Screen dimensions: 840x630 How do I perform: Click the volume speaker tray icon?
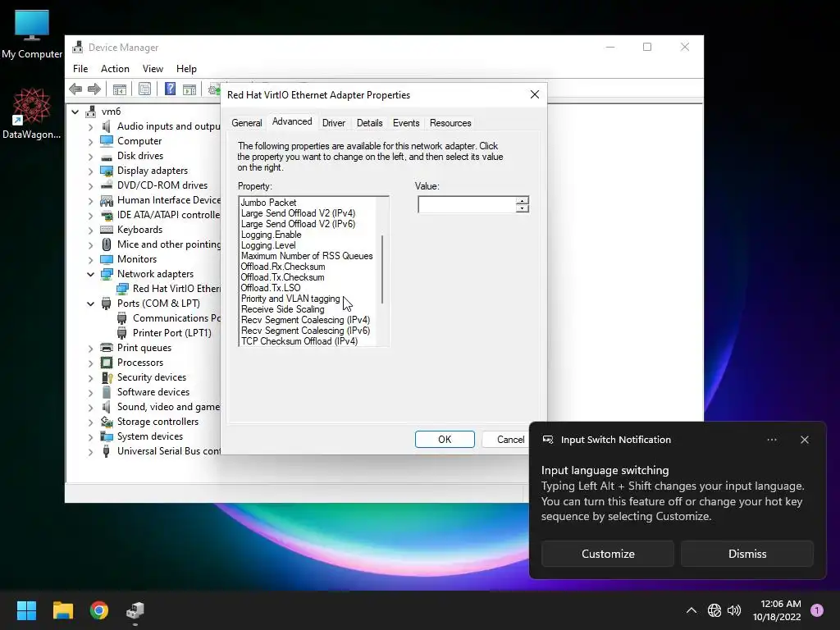[734, 610]
